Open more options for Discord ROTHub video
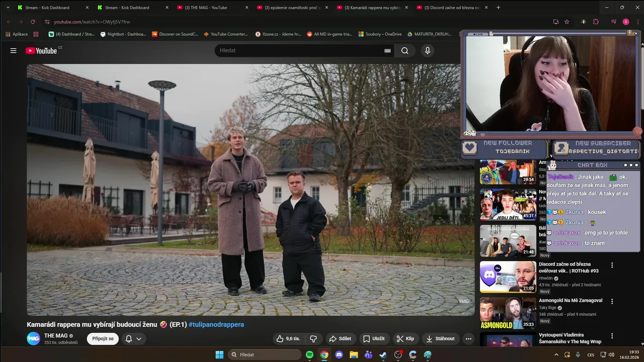This screenshot has height=362, width=644. coord(612,265)
